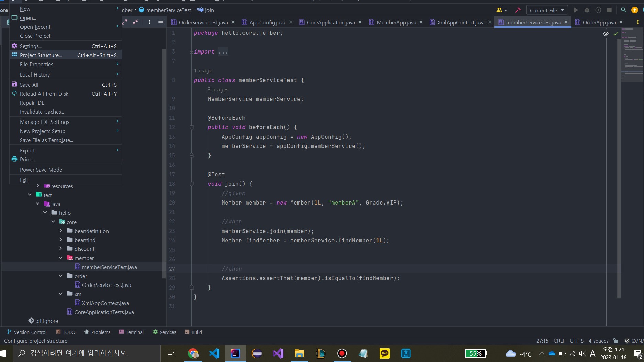This screenshot has height=362, width=644.
Task: Open the Export submenu
Action: (66, 150)
